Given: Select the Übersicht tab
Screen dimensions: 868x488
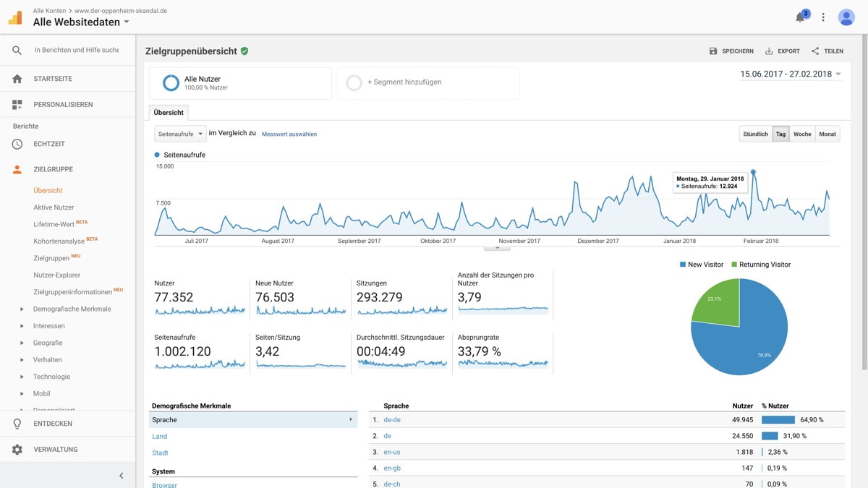Looking at the screenshot, I should click(169, 113).
